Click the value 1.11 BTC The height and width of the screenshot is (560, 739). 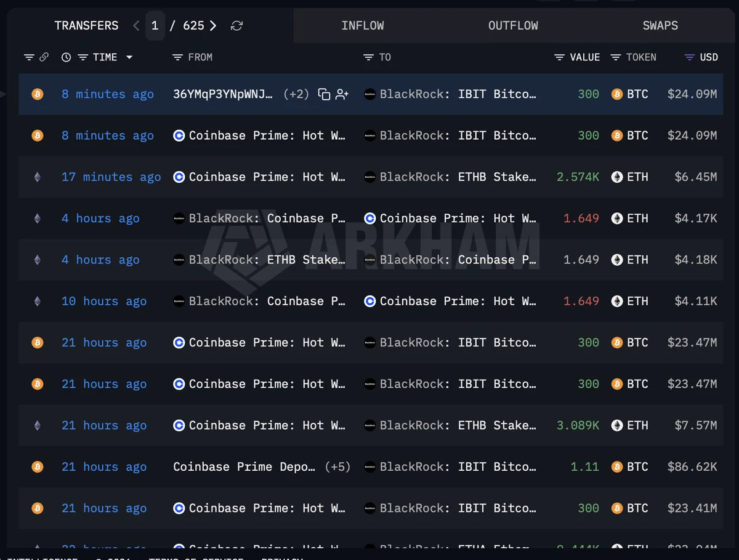pyautogui.click(x=585, y=466)
